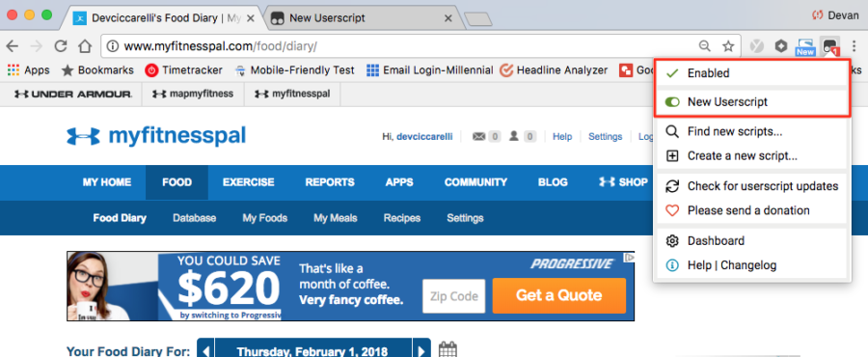
Task: Open the devciccarelli profile link
Action: coord(424,137)
